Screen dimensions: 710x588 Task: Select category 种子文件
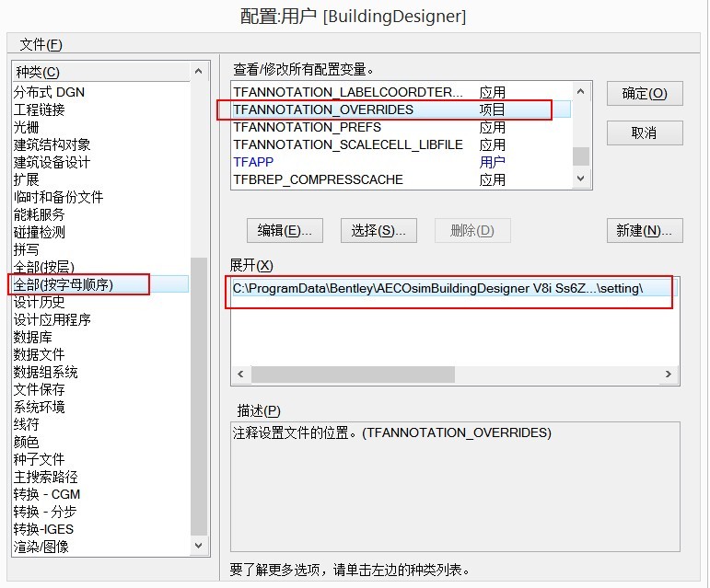click(x=100, y=459)
